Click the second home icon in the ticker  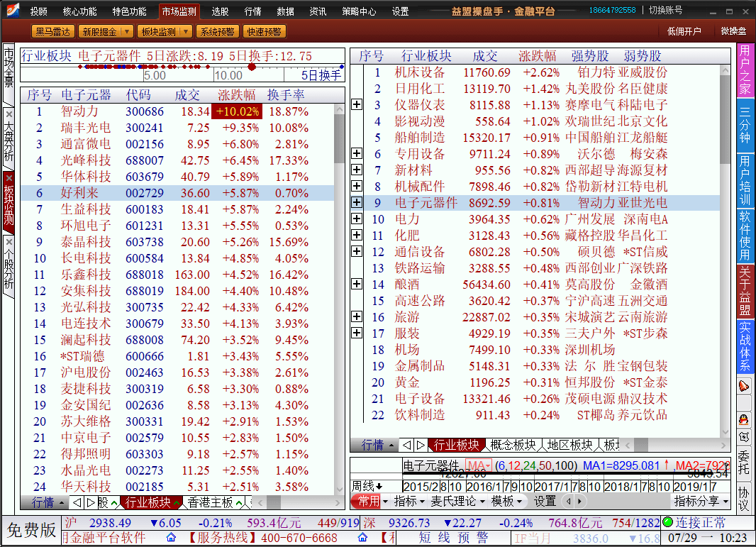362,537
